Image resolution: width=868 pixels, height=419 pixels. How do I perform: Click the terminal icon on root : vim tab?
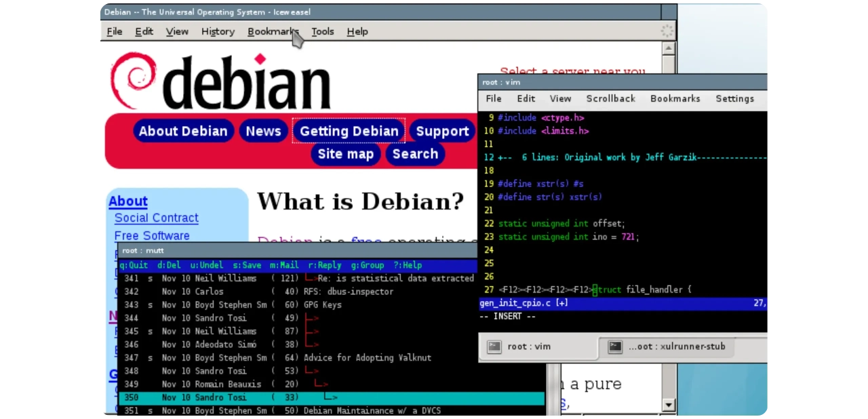(x=494, y=346)
